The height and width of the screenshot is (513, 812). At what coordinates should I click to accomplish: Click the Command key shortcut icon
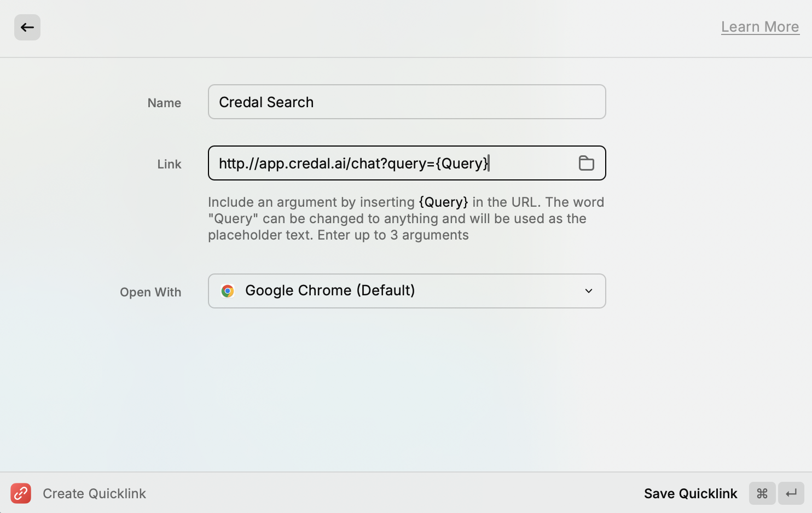762,493
